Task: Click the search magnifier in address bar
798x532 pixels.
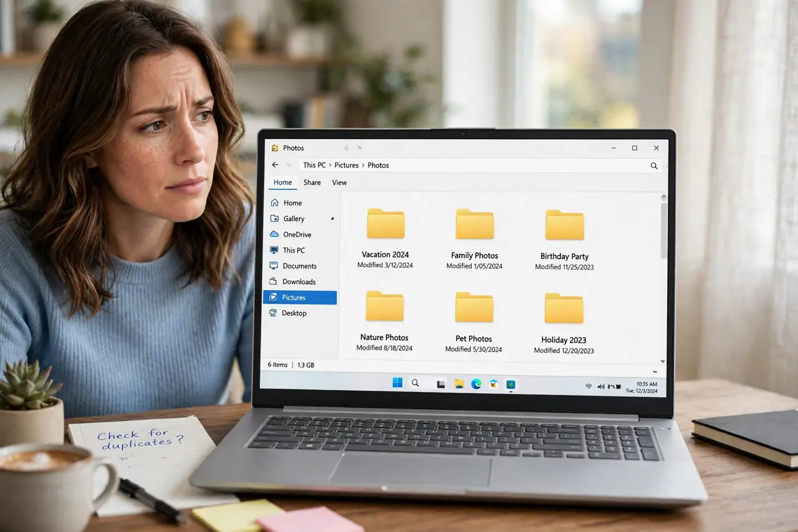Action: coord(654,166)
